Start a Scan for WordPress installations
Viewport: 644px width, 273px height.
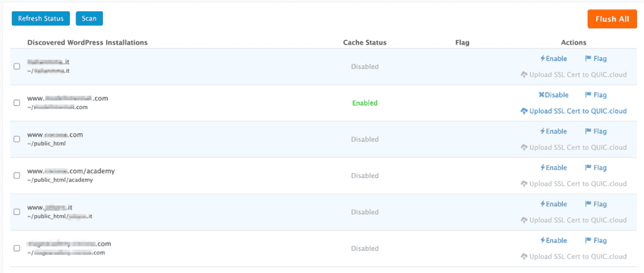pos(89,18)
